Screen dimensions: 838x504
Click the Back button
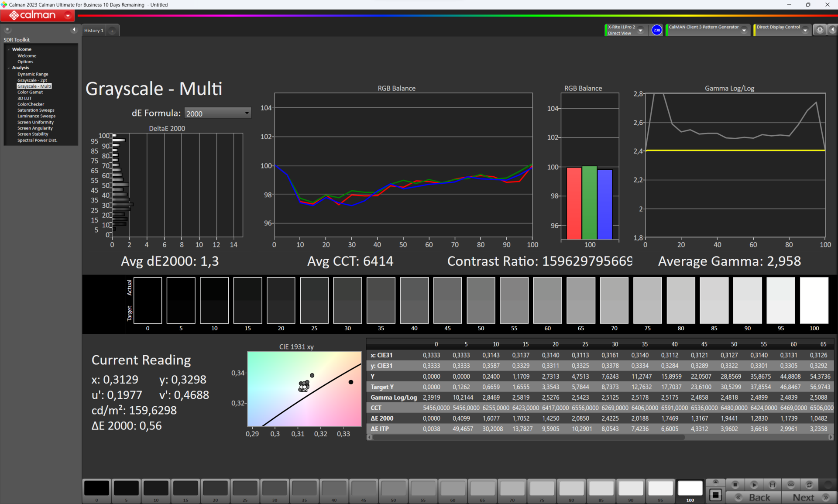pos(753,497)
